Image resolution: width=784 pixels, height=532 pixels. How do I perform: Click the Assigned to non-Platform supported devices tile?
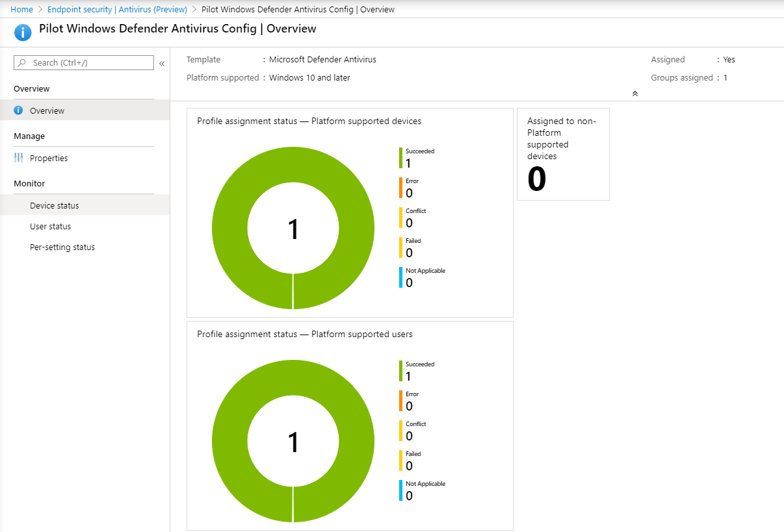click(563, 154)
